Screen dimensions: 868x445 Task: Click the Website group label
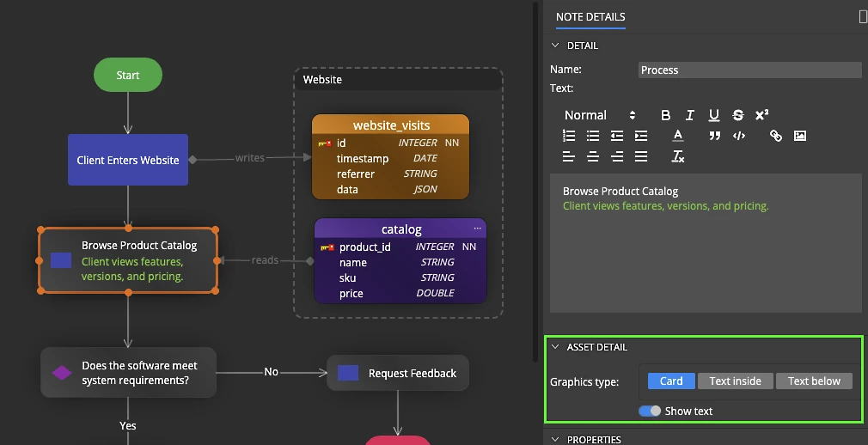322,79
